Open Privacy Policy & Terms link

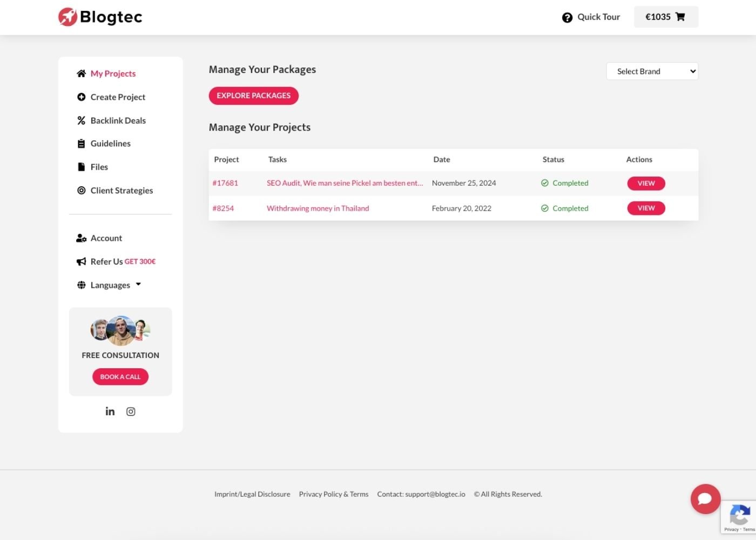(334, 494)
